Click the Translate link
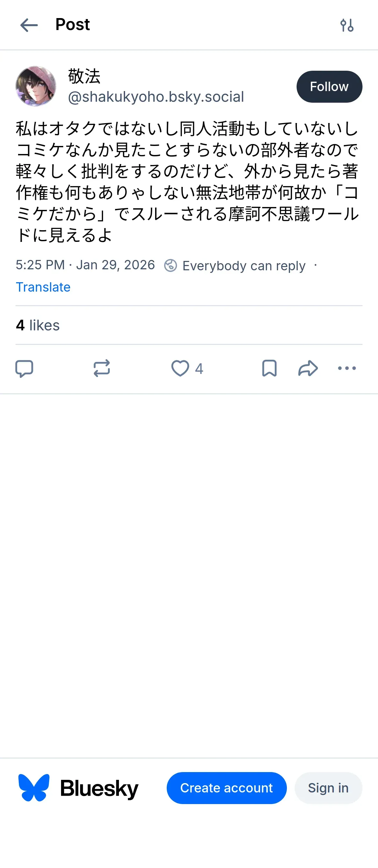Viewport: 378px width, 868px height. tap(43, 287)
